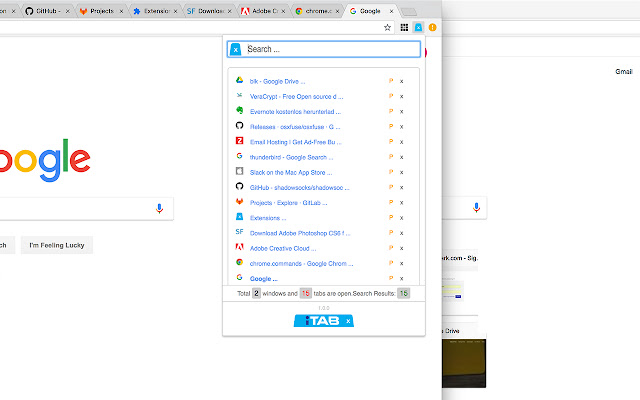640x400 pixels.
Task: Close the Google Drive tab via list x
Action: 402,81
